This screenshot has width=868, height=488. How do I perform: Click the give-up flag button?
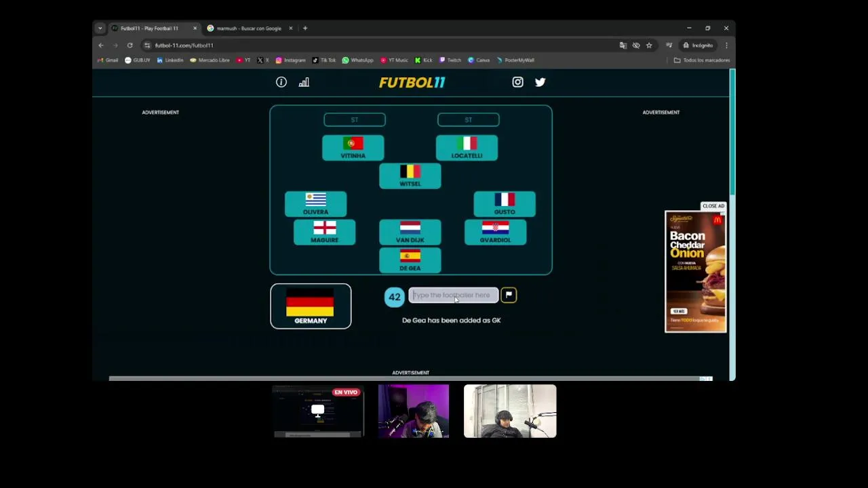point(509,295)
